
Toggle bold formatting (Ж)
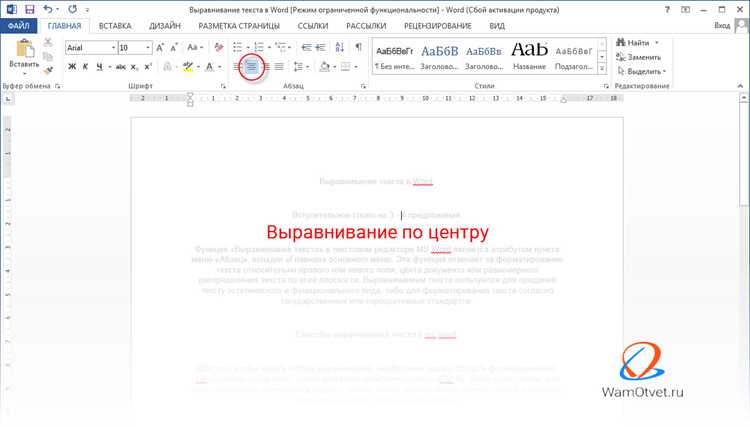(72, 67)
